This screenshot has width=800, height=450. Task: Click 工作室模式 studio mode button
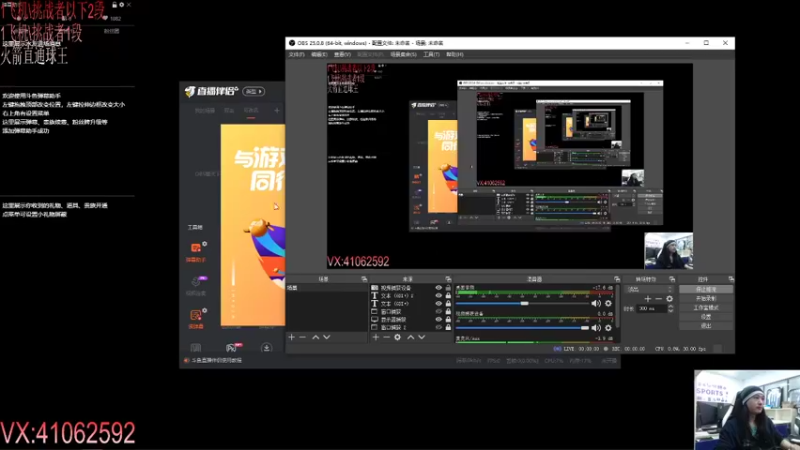706,308
